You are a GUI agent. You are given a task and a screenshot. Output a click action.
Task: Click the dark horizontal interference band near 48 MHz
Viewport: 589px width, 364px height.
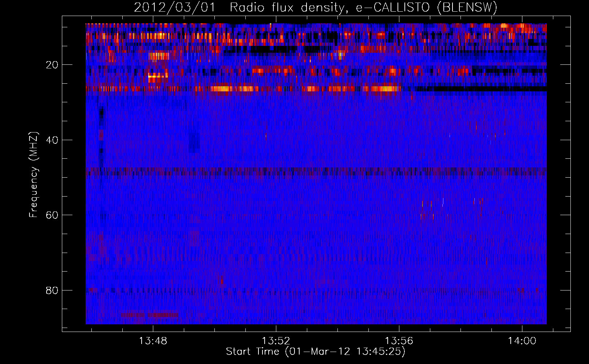(316, 171)
